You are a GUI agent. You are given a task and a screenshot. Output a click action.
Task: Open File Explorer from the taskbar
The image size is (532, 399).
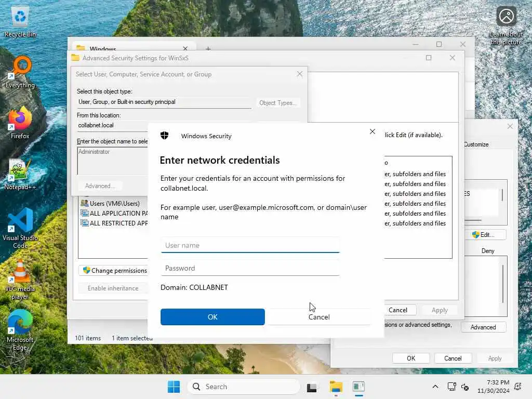pyautogui.click(x=336, y=387)
